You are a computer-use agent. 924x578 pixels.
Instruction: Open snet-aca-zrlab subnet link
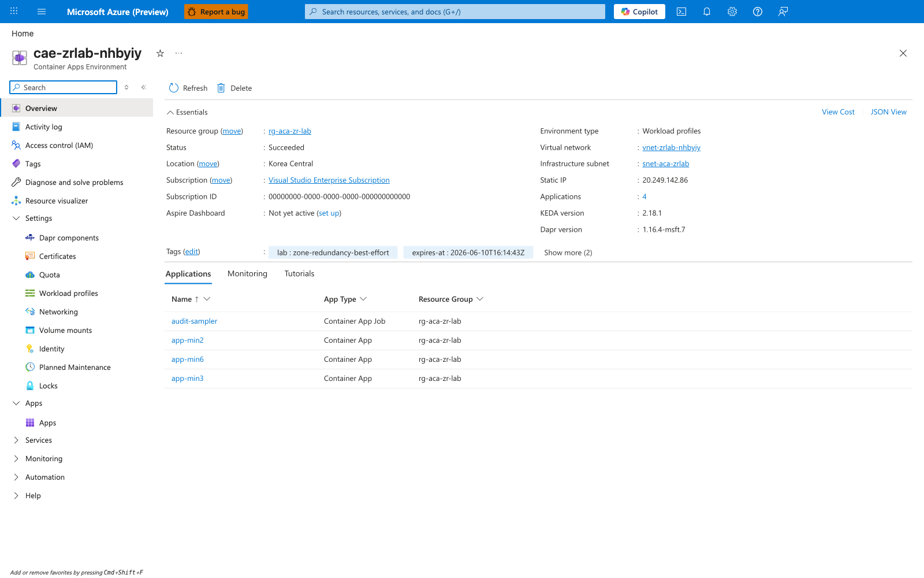666,164
